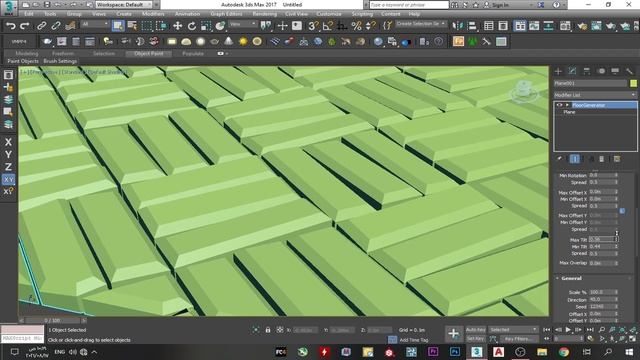Switch to the Create command panel tab
The image size is (640, 360).
click(x=558, y=71)
